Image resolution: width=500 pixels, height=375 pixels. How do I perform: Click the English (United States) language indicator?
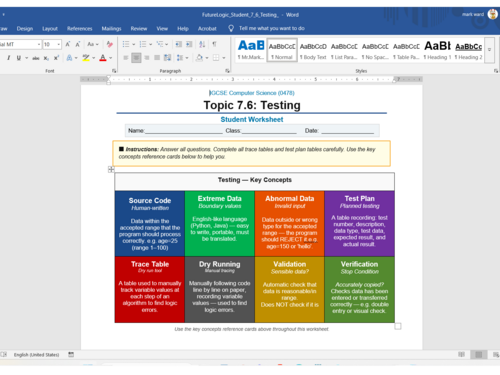click(36, 355)
